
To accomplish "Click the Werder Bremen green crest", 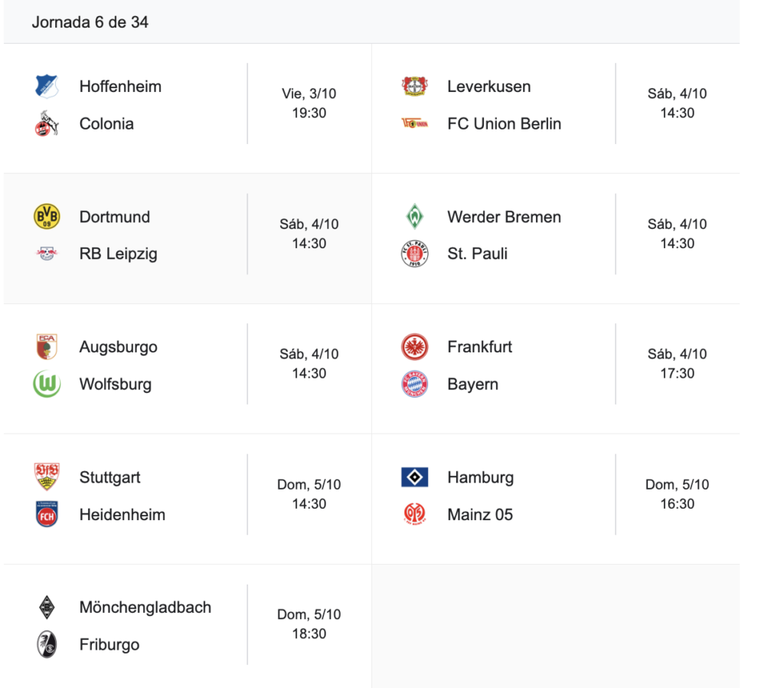I will point(415,217).
